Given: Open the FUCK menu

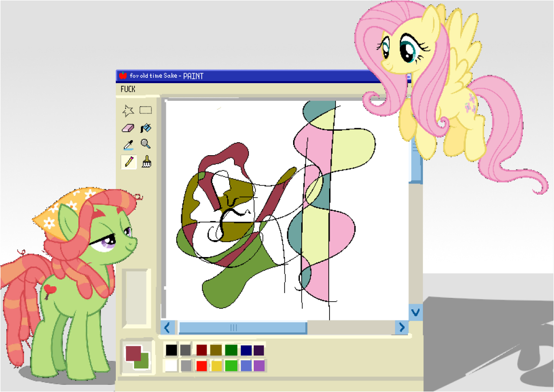Looking at the screenshot, I should click(127, 89).
